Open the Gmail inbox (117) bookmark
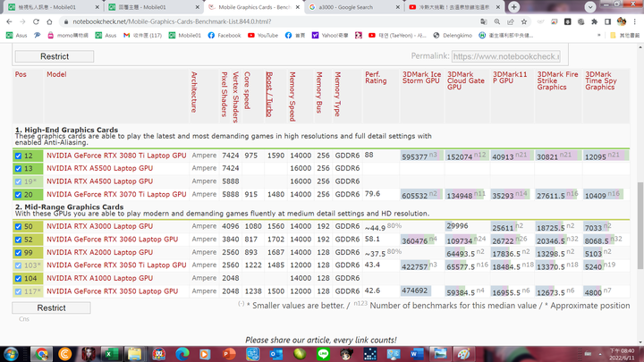 pos(142,35)
